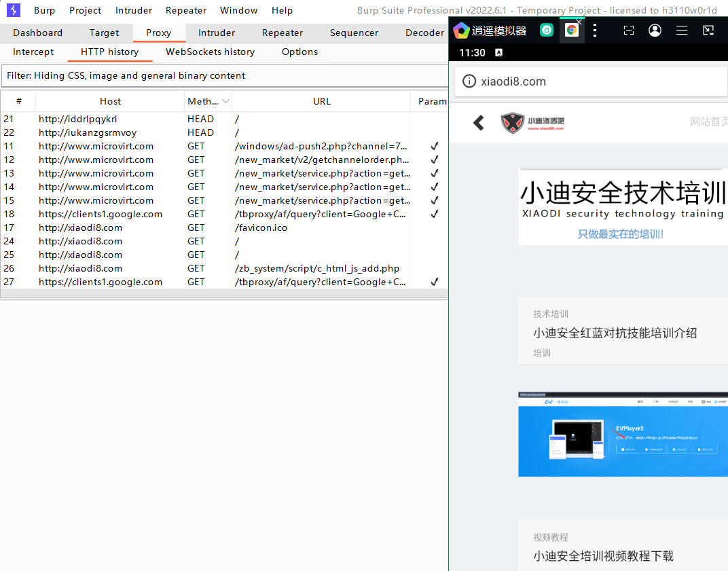Sort by the URL column header
Screen dimensions: 728x571
[x=321, y=101]
